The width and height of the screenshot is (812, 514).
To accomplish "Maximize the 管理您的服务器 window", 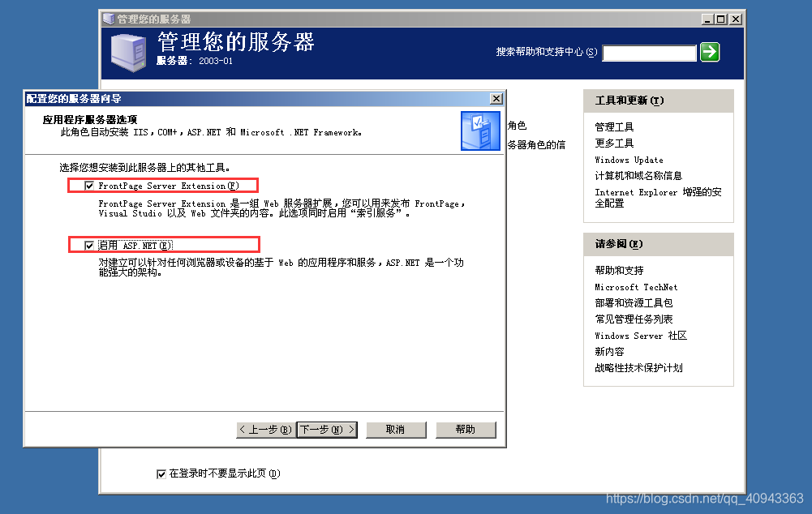I will (721, 19).
